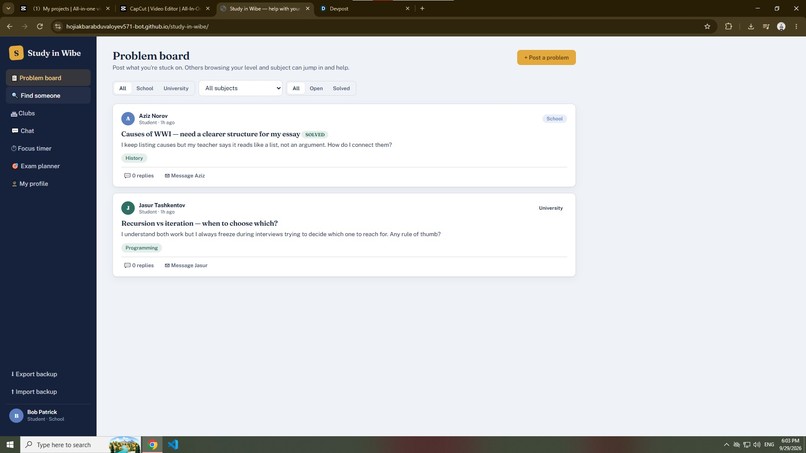
Task: Open the tab search dropdown arrow
Action: [8, 9]
